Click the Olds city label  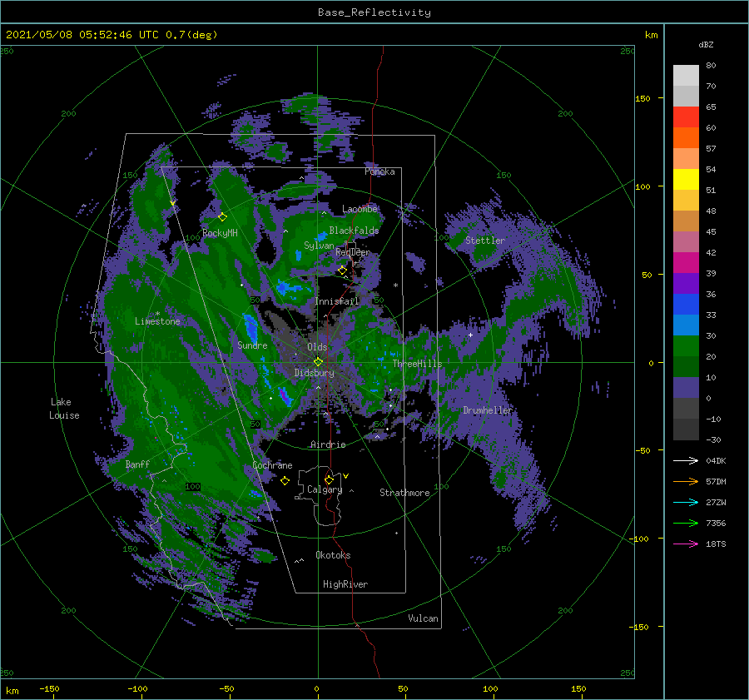pos(317,347)
